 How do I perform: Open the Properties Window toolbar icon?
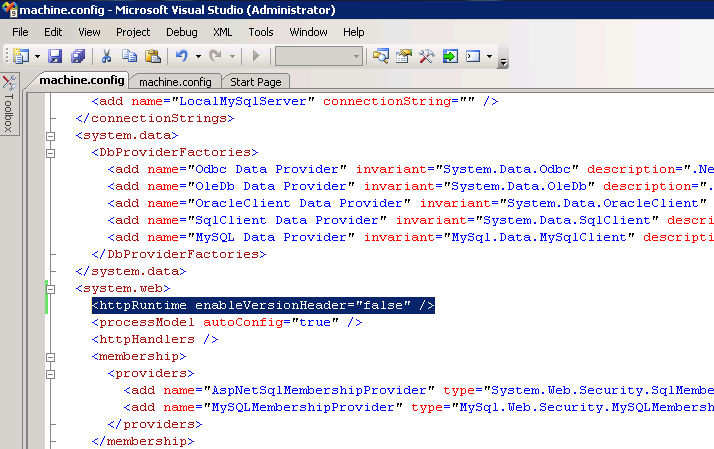(403, 56)
